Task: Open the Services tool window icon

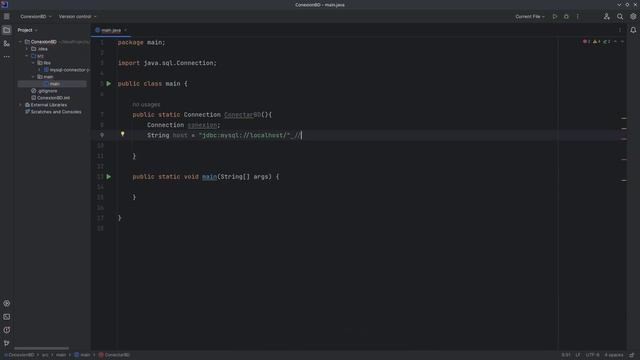Action: tap(7, 303)
